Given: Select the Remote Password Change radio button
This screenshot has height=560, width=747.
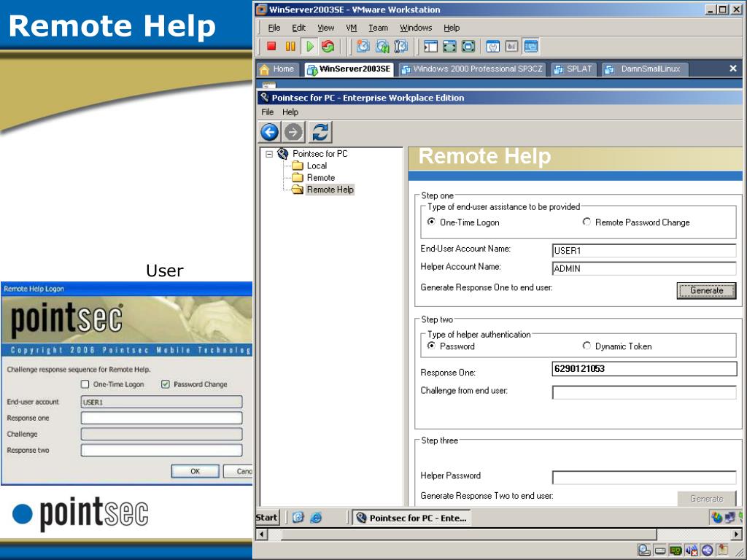Looking at the screenshot, I should coord(587,222).
